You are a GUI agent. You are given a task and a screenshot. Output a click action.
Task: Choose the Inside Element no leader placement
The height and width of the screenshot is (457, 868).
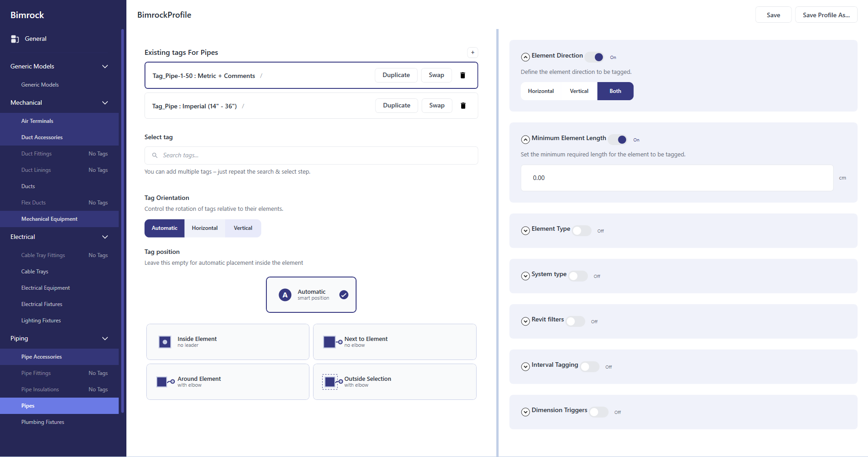click(x=227, y=341)
